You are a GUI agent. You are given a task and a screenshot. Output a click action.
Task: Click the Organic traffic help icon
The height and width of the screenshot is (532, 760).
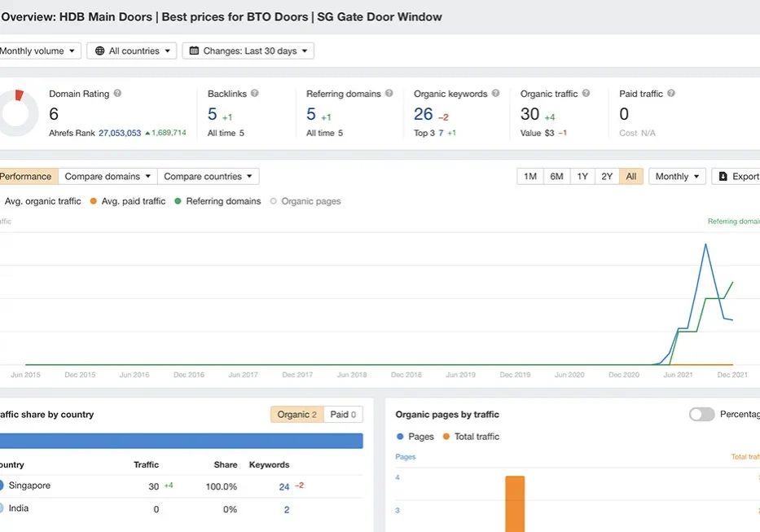click(x=586, y=94)
